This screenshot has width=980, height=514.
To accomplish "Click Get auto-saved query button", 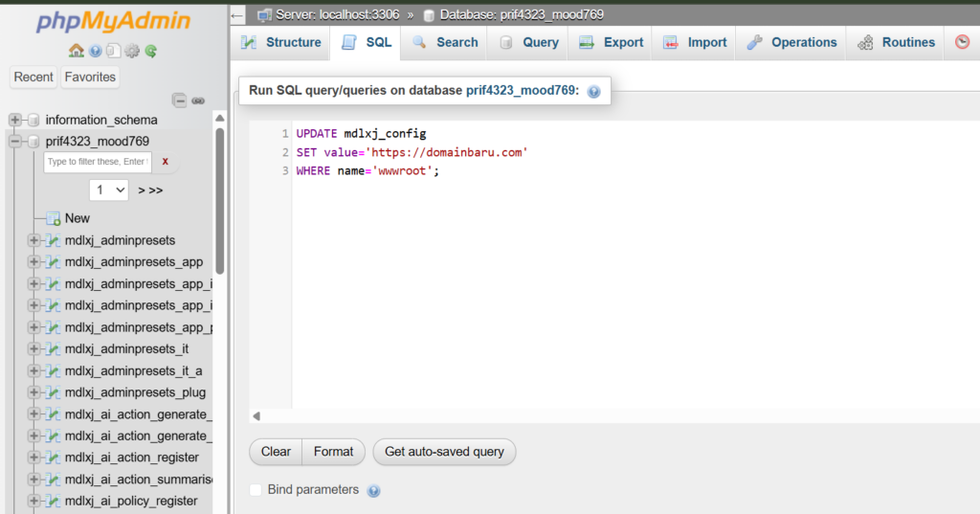I will 444,452.
